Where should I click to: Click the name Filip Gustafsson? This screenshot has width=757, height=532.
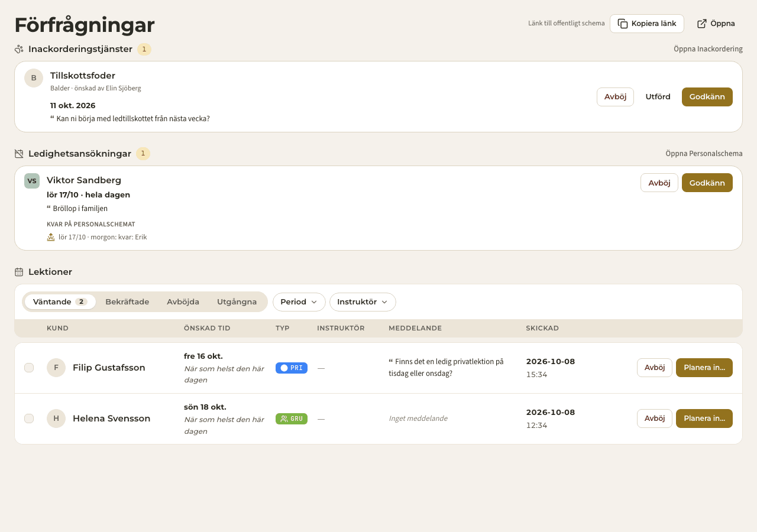click(x=109, y=368)
